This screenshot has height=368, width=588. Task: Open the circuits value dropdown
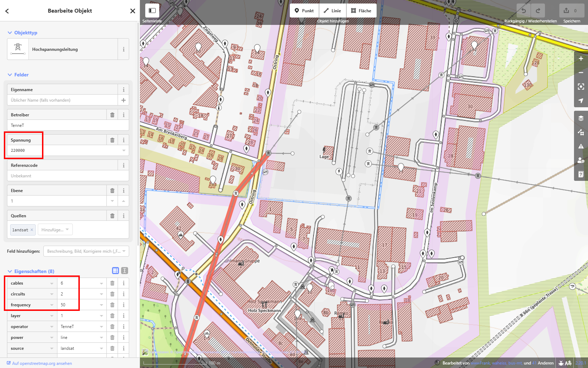[101, 294]
